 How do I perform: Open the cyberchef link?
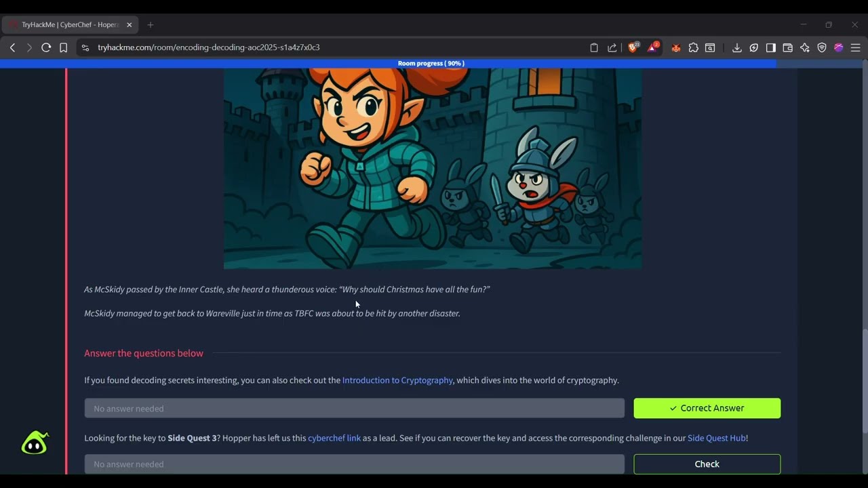(334, 438)
